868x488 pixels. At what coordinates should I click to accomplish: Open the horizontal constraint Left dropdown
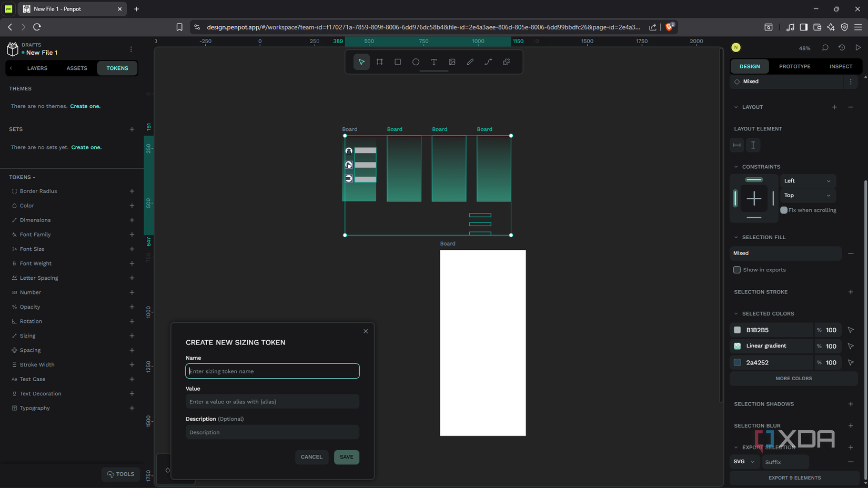pos(808,181)
